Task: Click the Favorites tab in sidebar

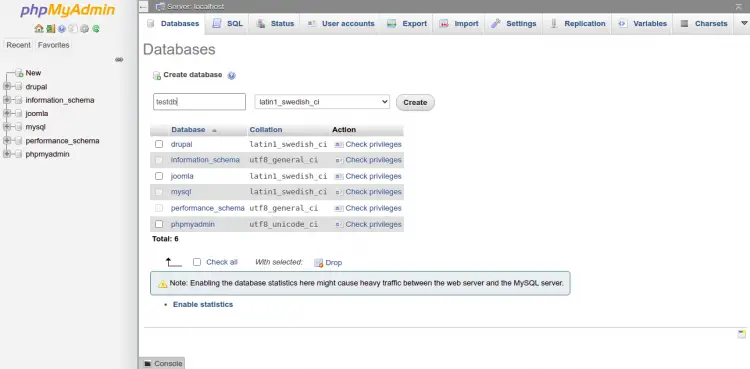Action: click(x=54, y=45)
